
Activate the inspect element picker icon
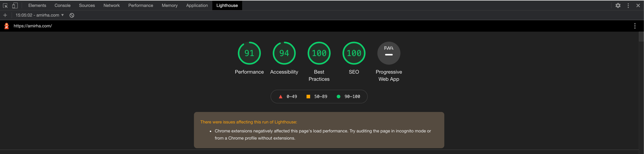(x=5, y=5)
